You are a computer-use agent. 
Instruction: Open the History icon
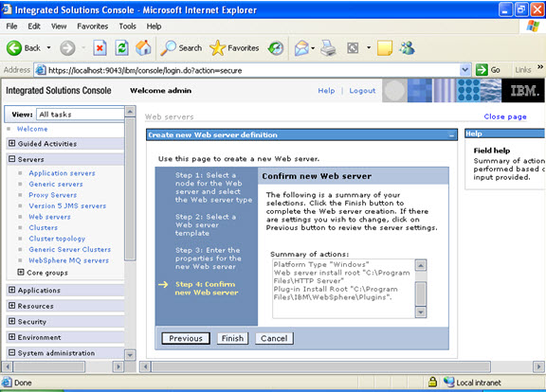(x=276, y=48)
